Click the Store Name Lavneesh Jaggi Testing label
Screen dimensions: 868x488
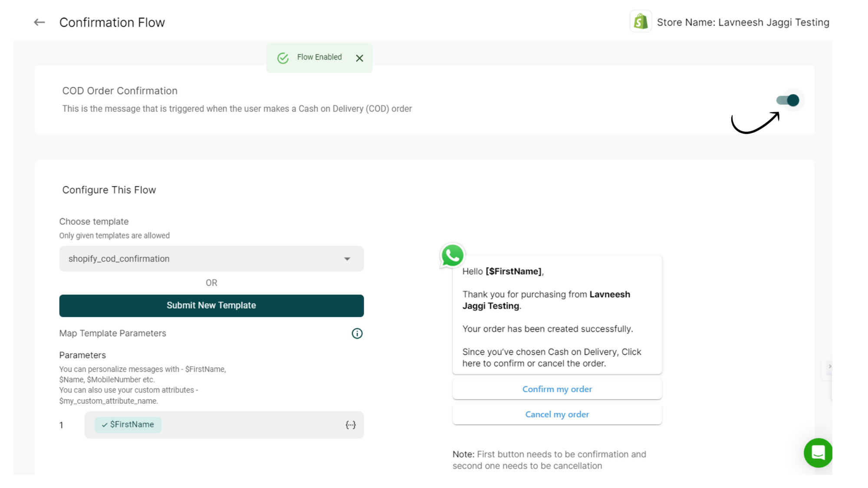743,22
